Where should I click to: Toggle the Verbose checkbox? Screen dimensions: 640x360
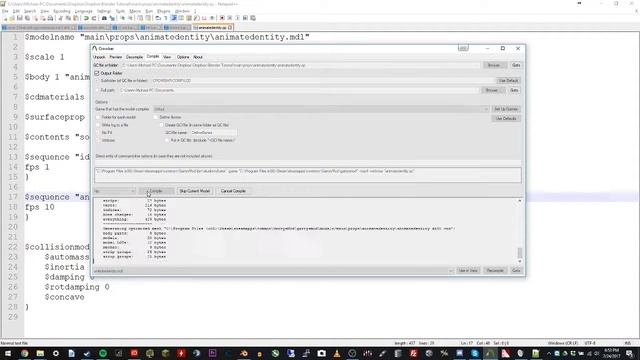click(98, 140)
